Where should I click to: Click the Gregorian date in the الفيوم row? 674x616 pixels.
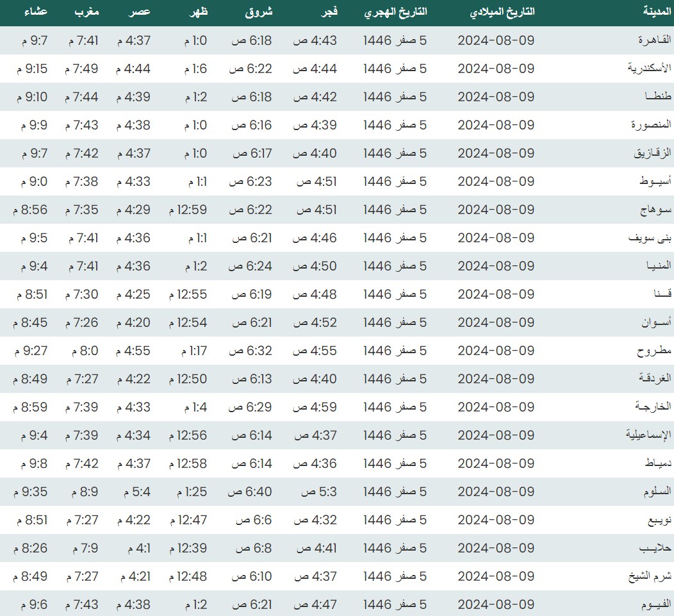tap(496, 604)
